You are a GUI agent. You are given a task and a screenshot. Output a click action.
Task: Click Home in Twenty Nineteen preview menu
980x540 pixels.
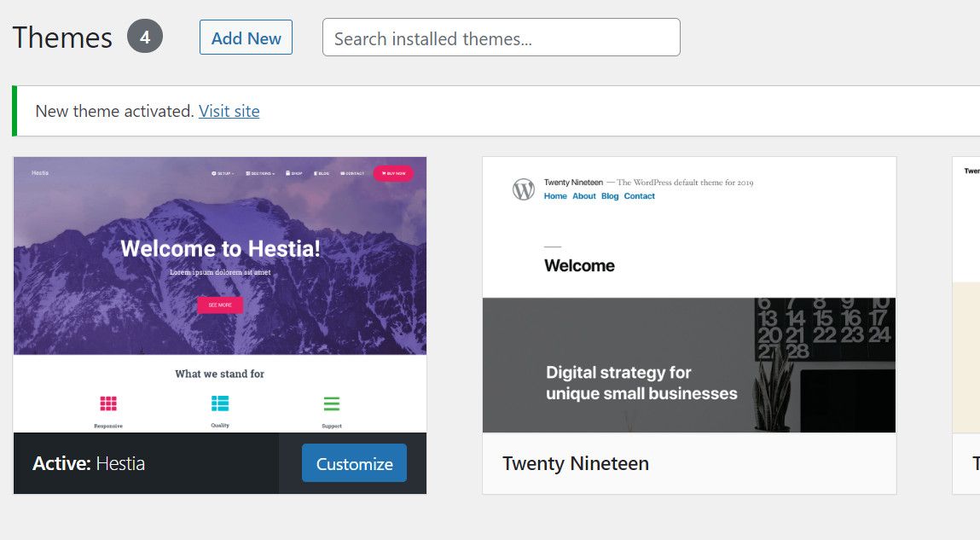coord(555,195)
